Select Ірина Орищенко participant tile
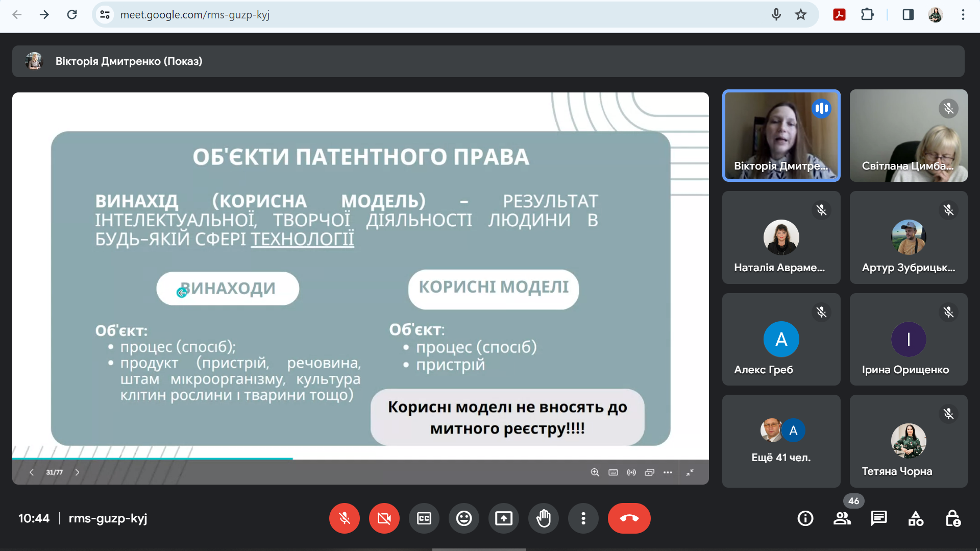Viewport: 980px width, 551px height. pos(909,339)
